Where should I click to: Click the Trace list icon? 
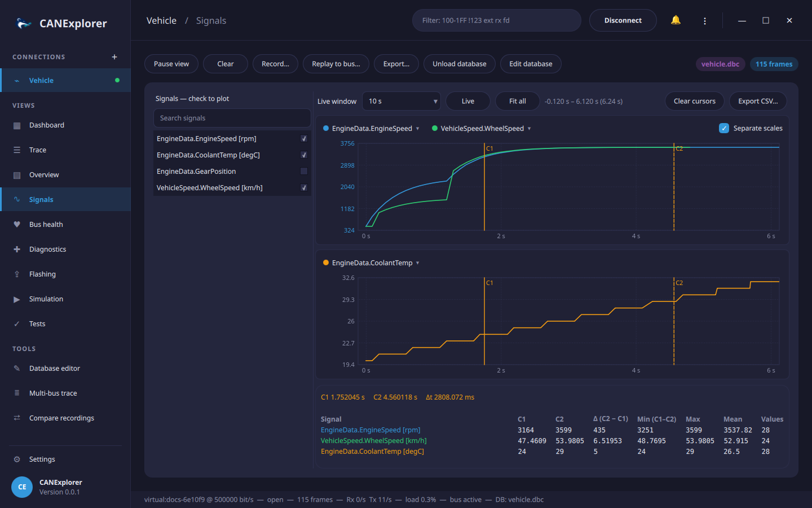click(17, 150)
